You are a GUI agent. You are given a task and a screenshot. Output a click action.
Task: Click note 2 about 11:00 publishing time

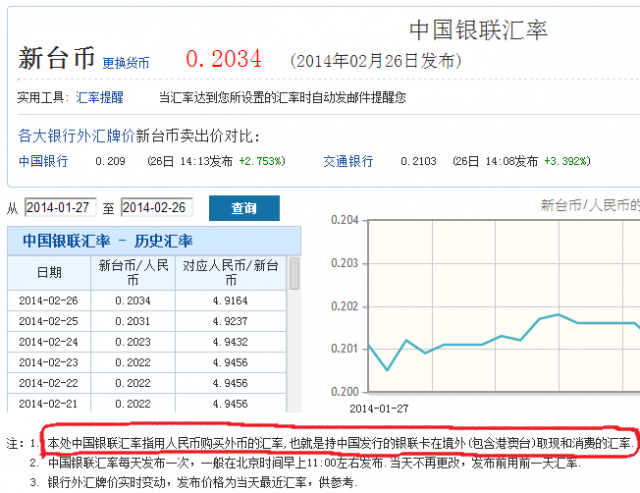pos(314,463)
